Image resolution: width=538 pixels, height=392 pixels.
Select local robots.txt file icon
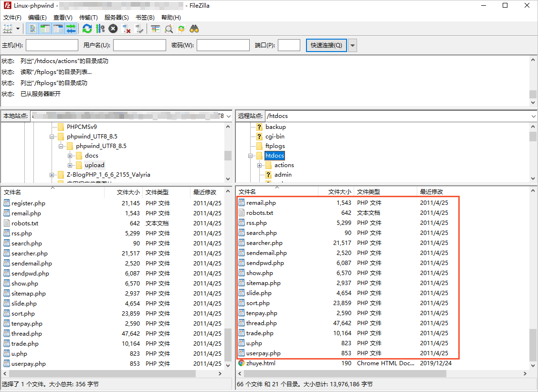click(7, 223)
